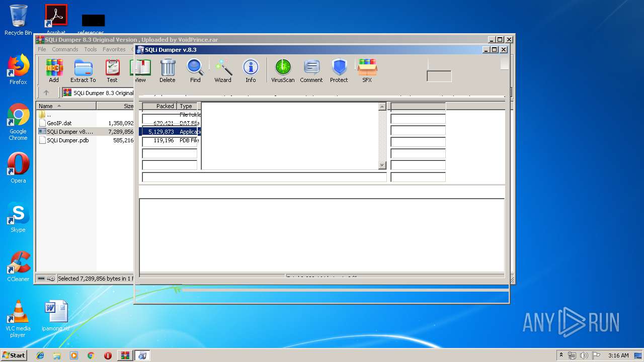
Task: Open the File menu in WinRAR
Action: (x=42, y=49)
